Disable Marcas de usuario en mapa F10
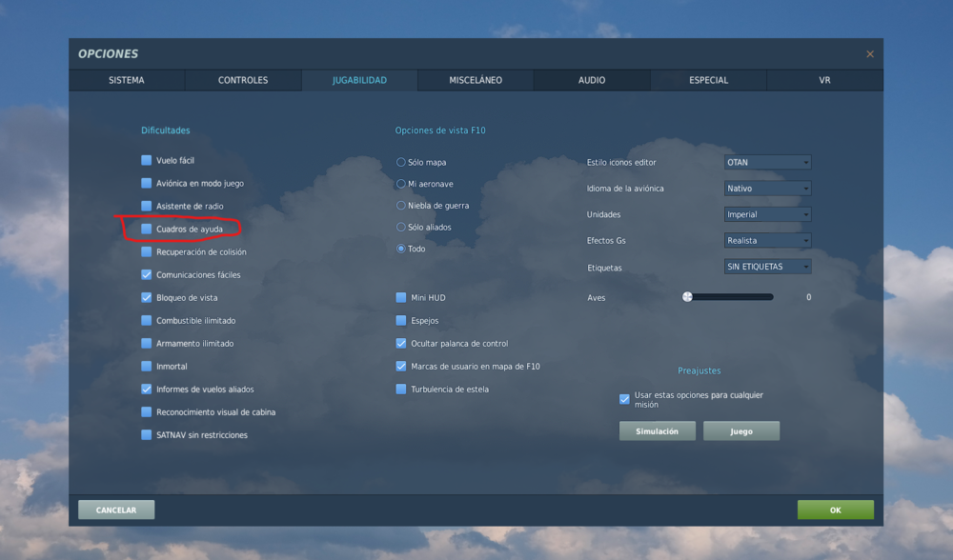This screenshot has width=953, height=560. pos(401,367)
